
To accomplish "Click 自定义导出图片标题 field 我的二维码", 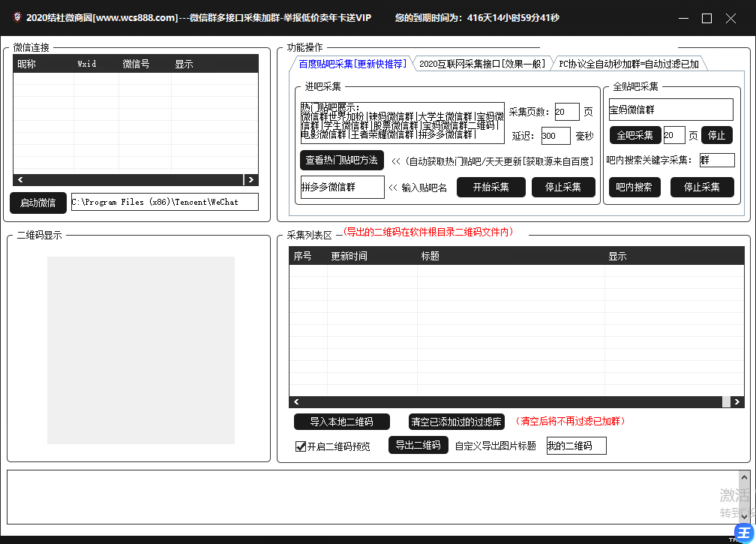I will pyautogui.click(x=576, y=446).
